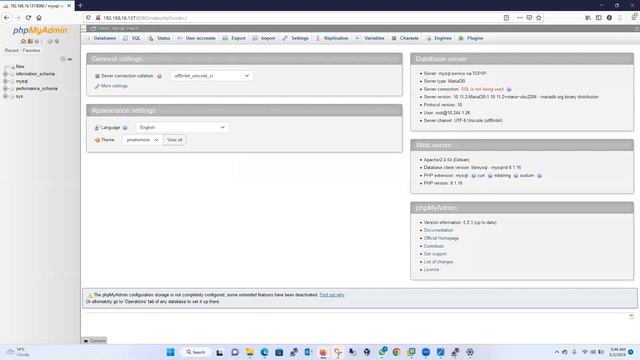Open the Settings tab

296,38
